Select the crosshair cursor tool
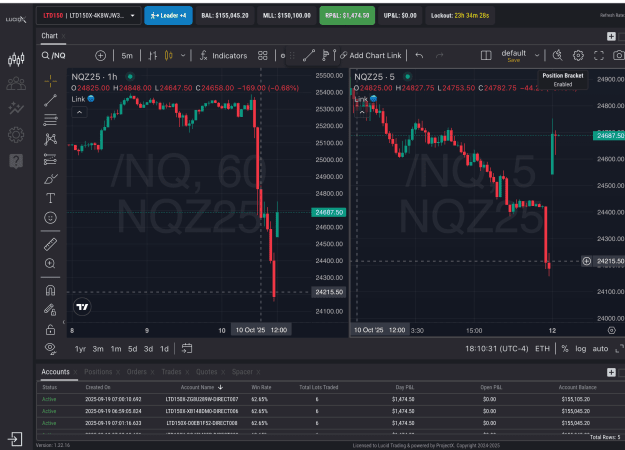 coord(50,81)
